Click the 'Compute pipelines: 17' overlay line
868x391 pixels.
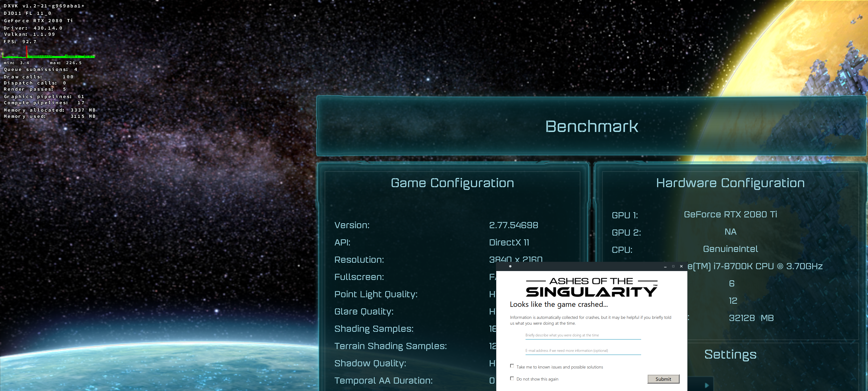pyautogui.click(x=44, y=102)
